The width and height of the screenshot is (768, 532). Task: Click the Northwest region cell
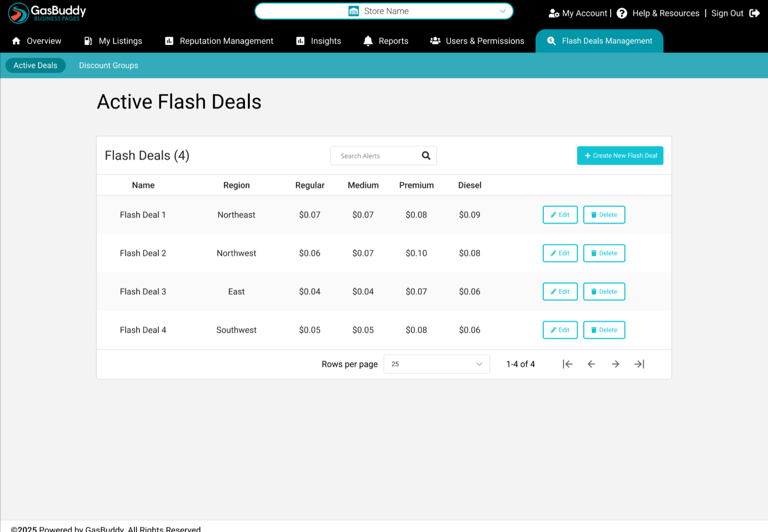[x=236, y=253]
